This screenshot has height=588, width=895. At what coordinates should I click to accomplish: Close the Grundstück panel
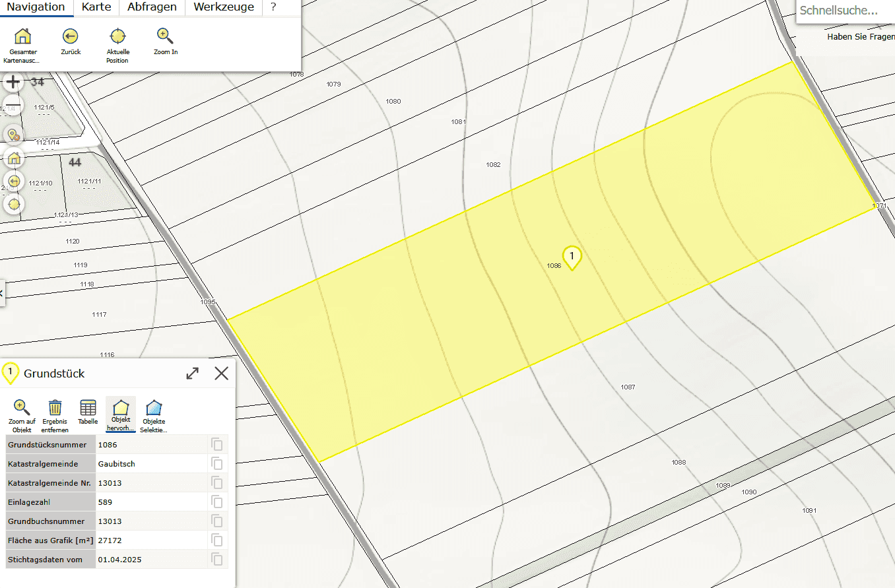click(221, 374)
